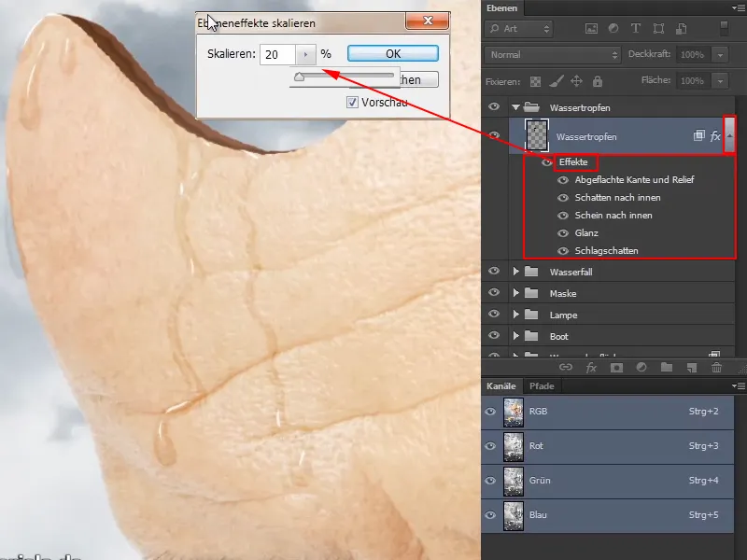Uncheck the Vorschau checkbox
The image size is (747, 560).
pyautogui.click(x=352, y=102)
